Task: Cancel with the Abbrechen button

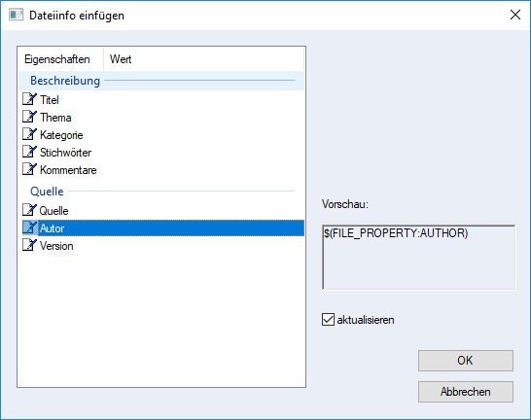Action: point(466,392)
